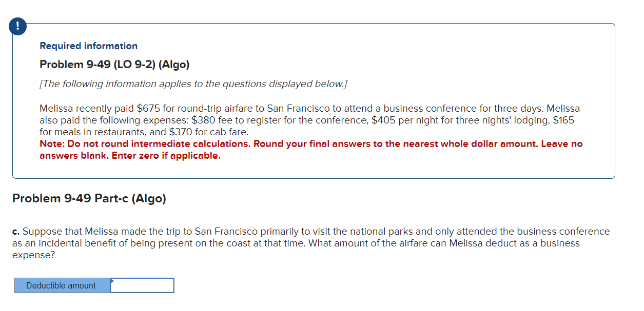Click the italic 'following information applies' note
This screenshot has height=311, width=644.
[193, 84]
